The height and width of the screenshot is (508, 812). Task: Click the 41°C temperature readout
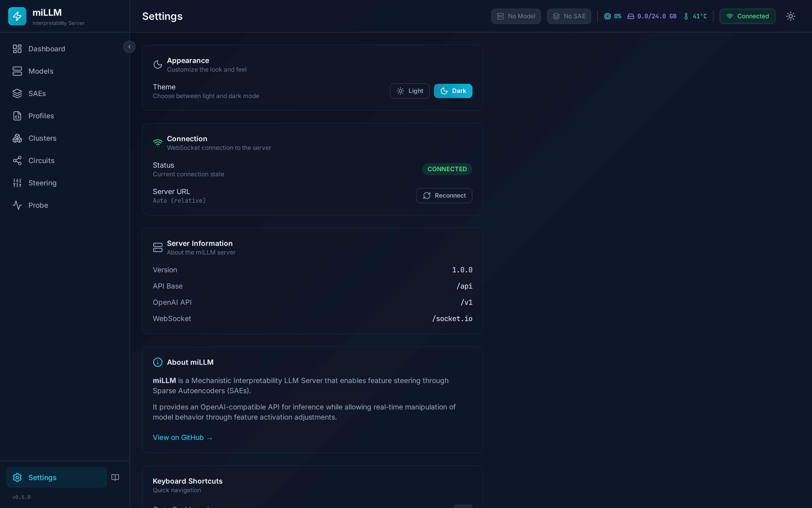point(700,16)
